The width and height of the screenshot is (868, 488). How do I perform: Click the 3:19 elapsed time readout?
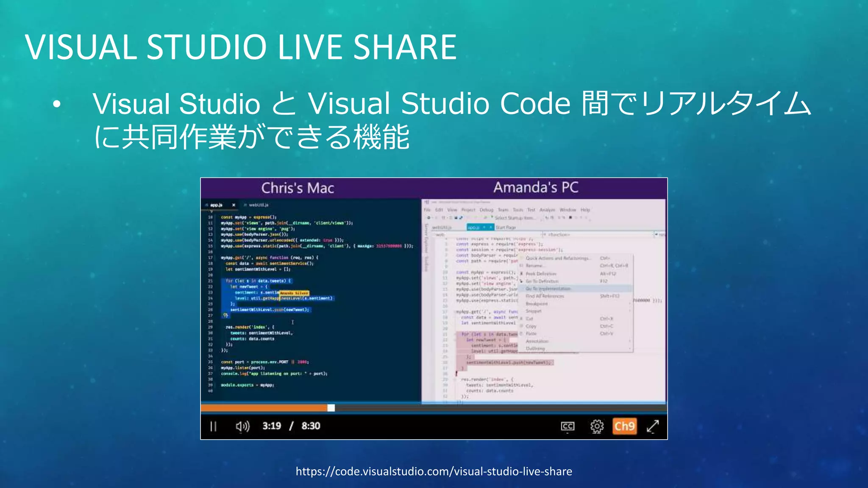pos(272,426)
